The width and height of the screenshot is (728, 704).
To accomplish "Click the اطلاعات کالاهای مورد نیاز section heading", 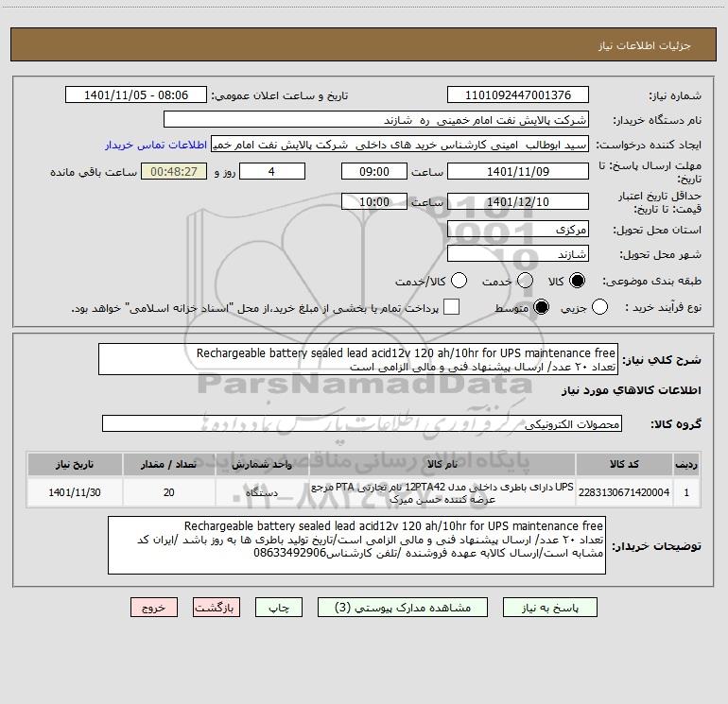I will 631,390.
